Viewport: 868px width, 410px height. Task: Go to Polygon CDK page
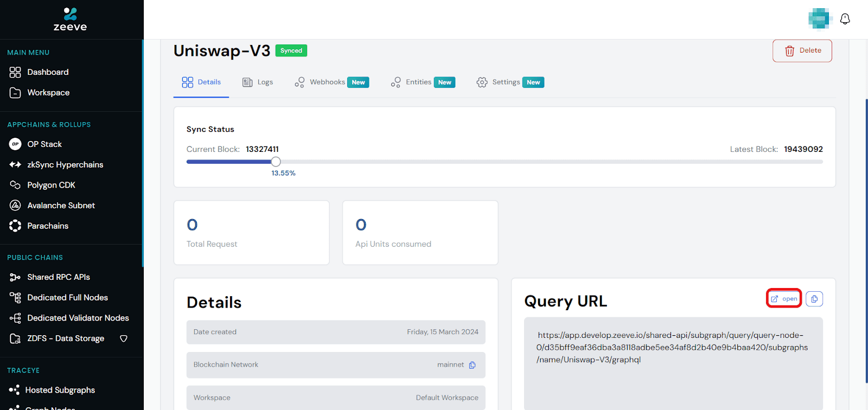point(51,185)
